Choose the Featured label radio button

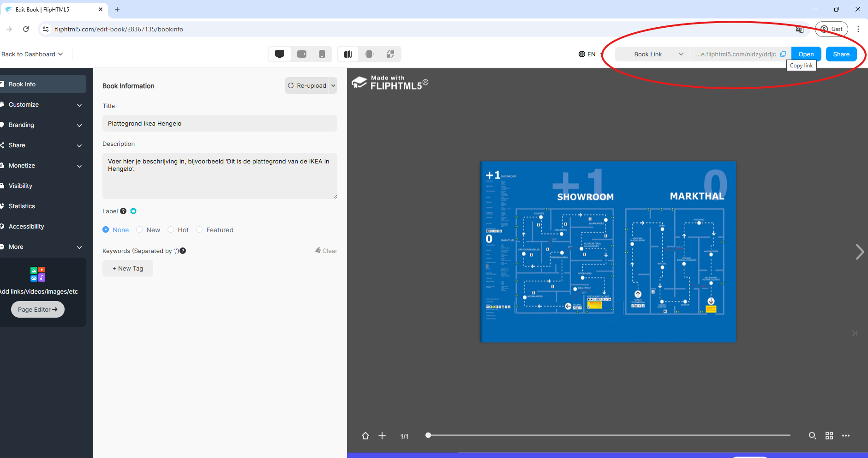coord(199,230)
